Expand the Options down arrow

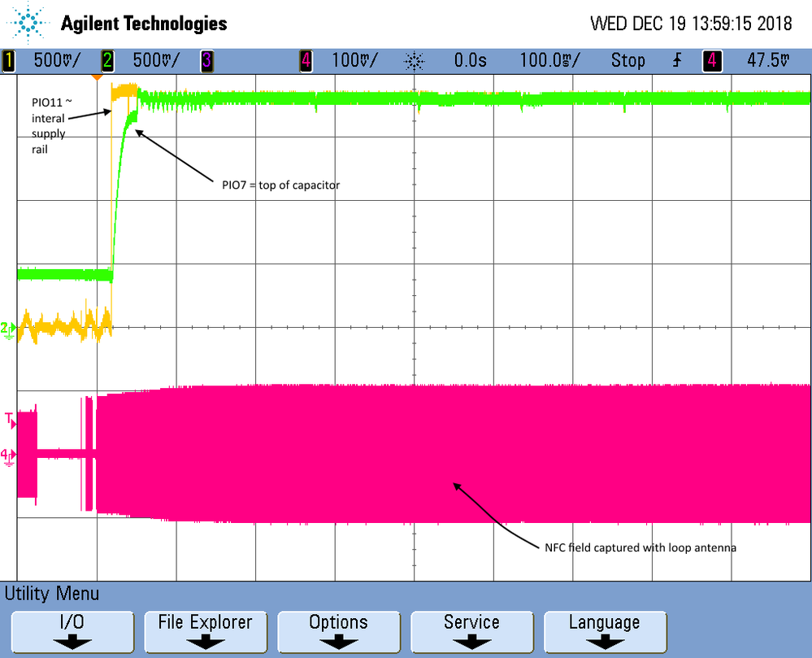click(339, 643)
